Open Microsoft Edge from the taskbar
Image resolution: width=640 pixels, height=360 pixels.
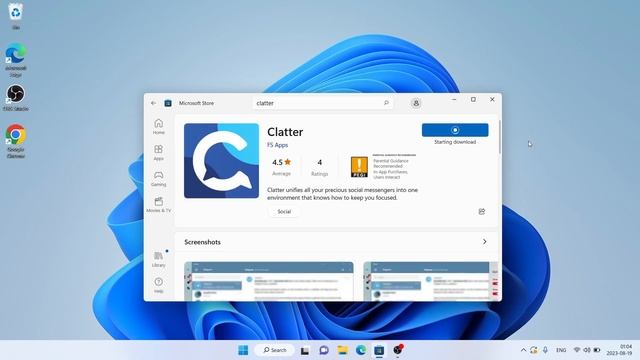click(361, 350)
